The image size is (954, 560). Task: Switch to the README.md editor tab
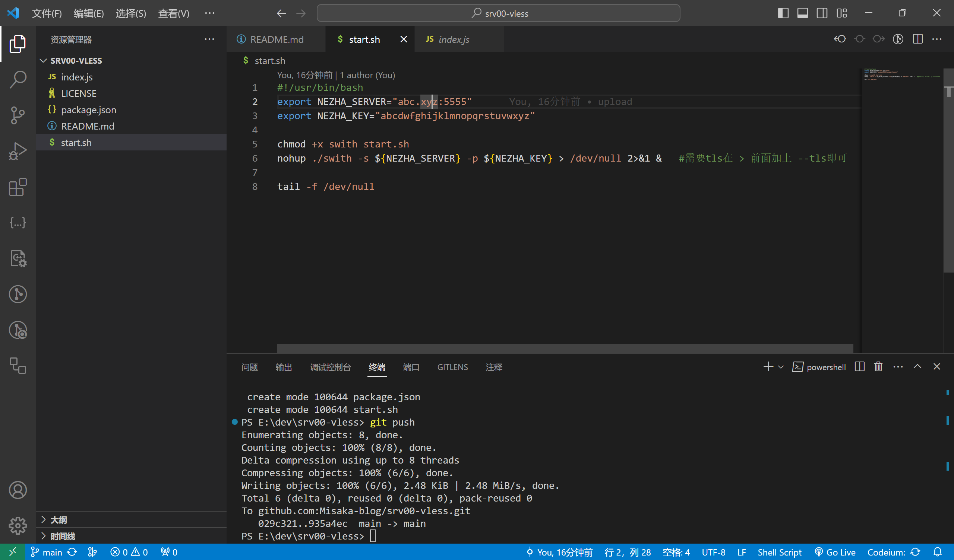pyautogui.click(x=277, y=39)
